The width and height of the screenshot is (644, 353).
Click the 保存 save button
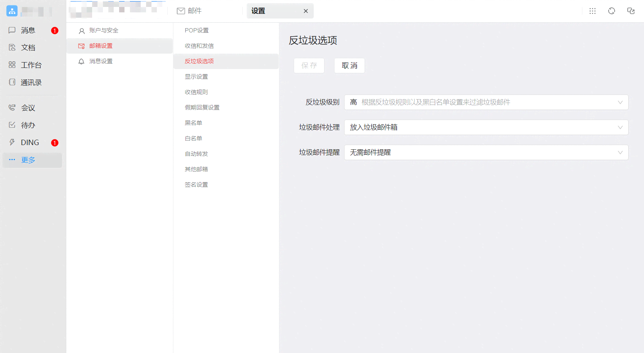point(309,66)
